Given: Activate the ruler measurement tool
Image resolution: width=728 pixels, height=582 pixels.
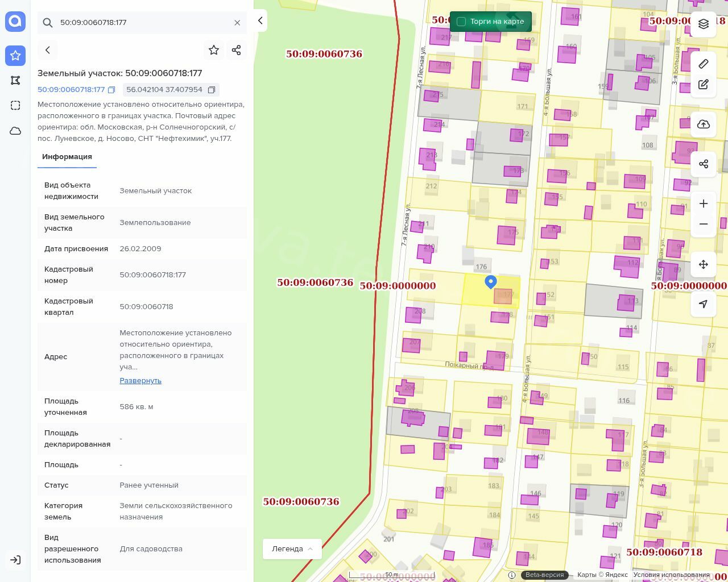Looking at the screenshot, I should tap(704, 64).
